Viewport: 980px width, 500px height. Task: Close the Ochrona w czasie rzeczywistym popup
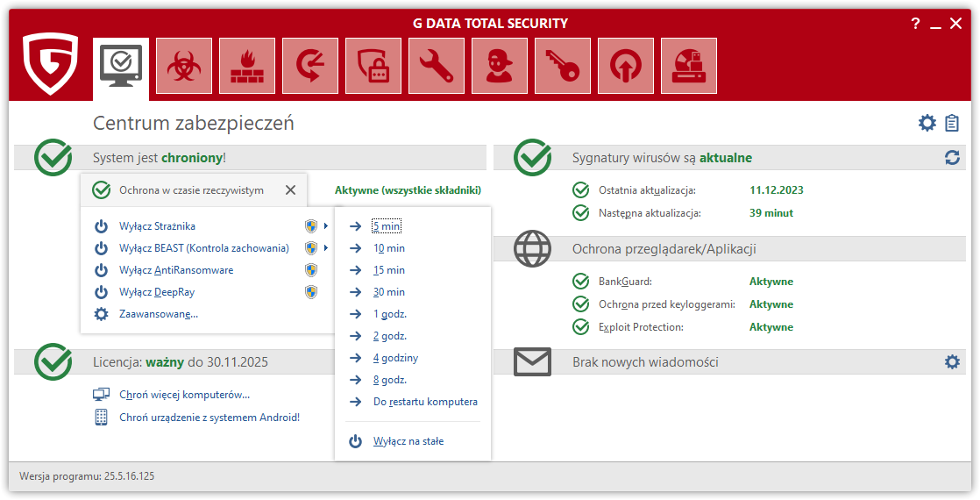pyautogui.click(x=291, y=190)
